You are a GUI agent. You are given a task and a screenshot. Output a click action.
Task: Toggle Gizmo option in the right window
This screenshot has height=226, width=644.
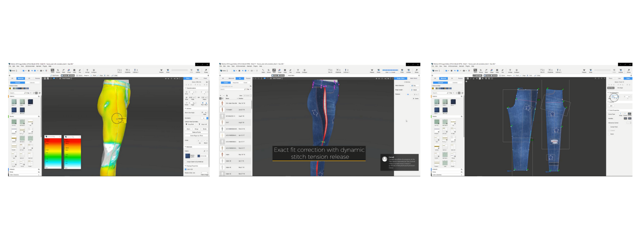(x=502, y=75)
